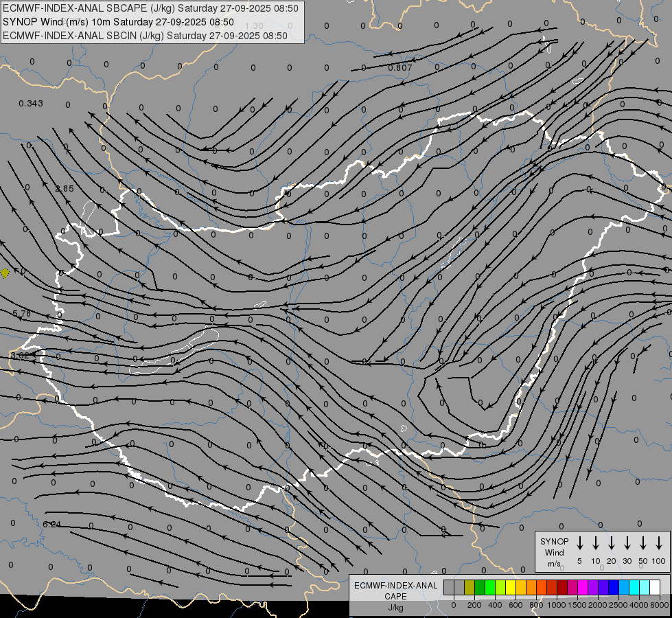
Task: Click the 5.78 value on map
Action: [22, 314]
